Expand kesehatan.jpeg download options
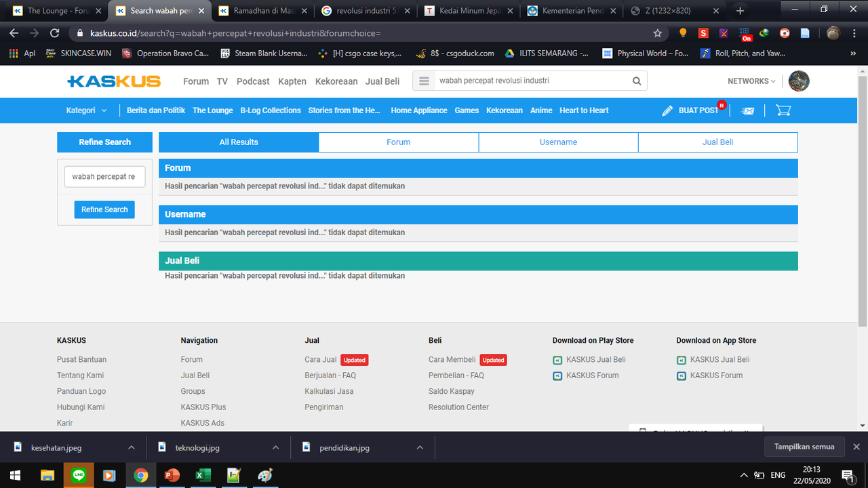This screenshot has height=488, width=868. tap(131, 447)
